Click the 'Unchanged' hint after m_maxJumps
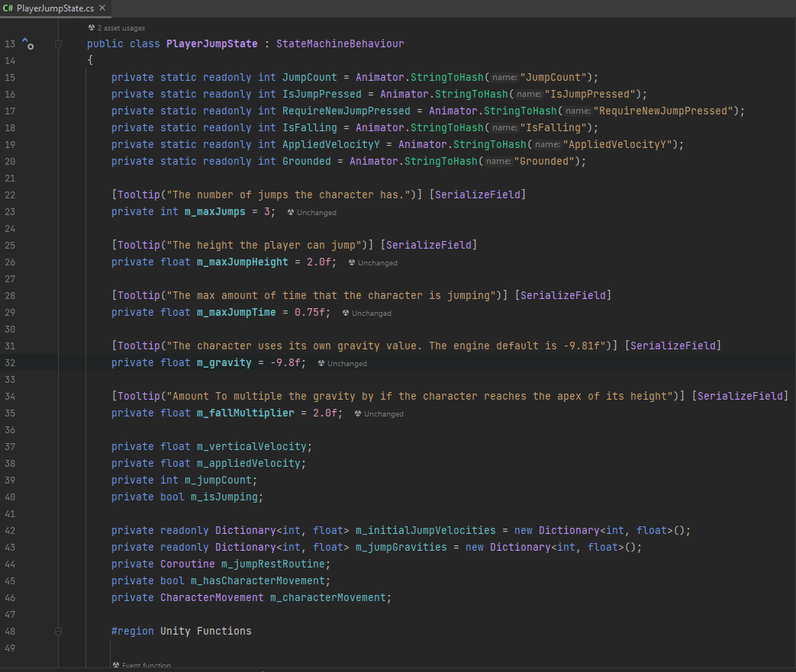The height and width of the screenshot is (672, 796). (316, 212)
